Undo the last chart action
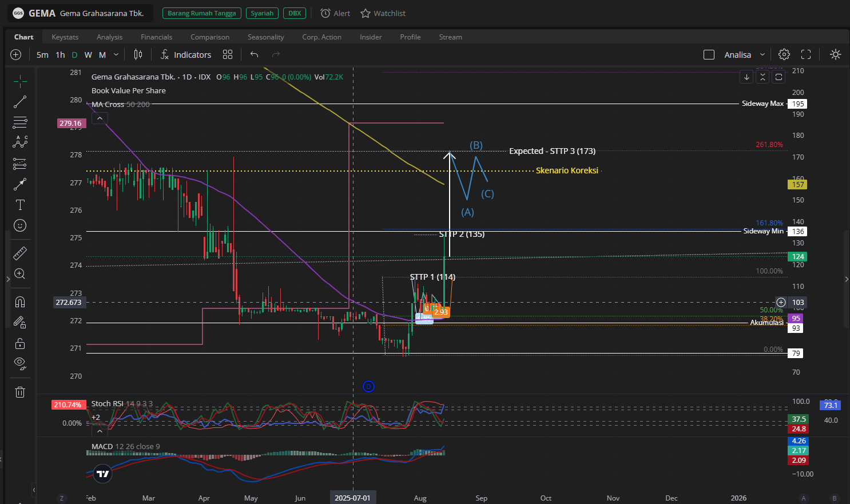The width and height of the screenshot is (850, 504). coord(255,54)
